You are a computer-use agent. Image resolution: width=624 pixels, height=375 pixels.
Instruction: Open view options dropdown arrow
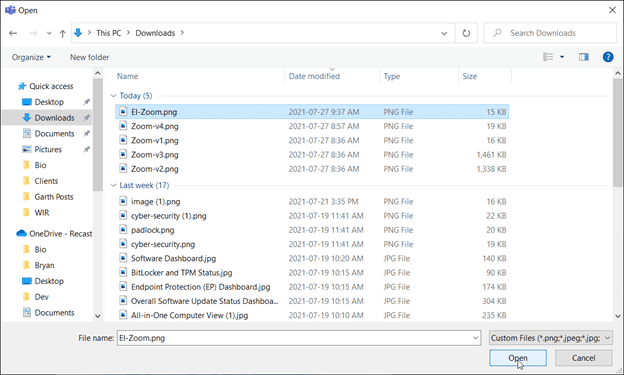click(x=562, y=57)
